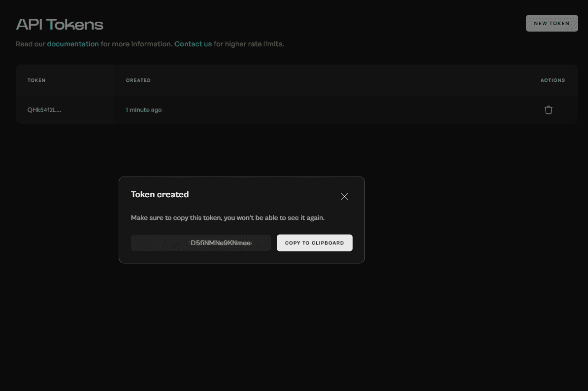The width and height of the screenshot is (588, 391).
Task: Select the generated token field
Action: (200, 243)
